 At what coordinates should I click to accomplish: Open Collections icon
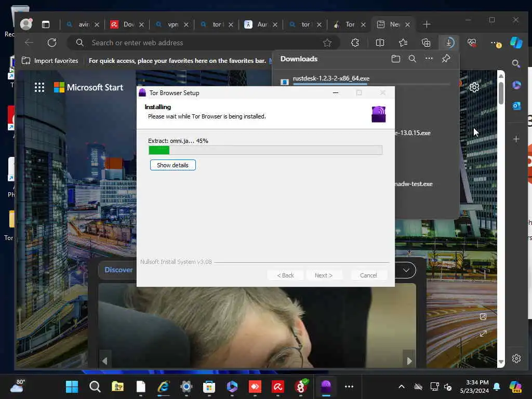pyautogui.click(x=426, y=43)
